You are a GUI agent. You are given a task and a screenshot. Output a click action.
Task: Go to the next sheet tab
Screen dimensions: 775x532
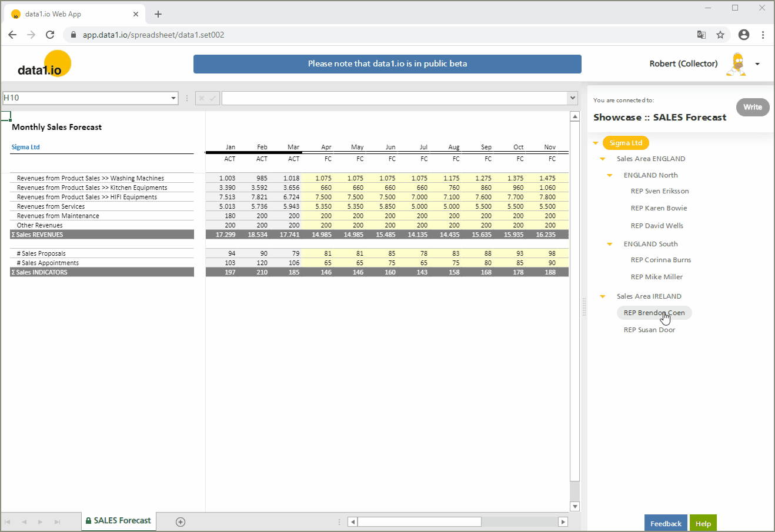(41, 522)
